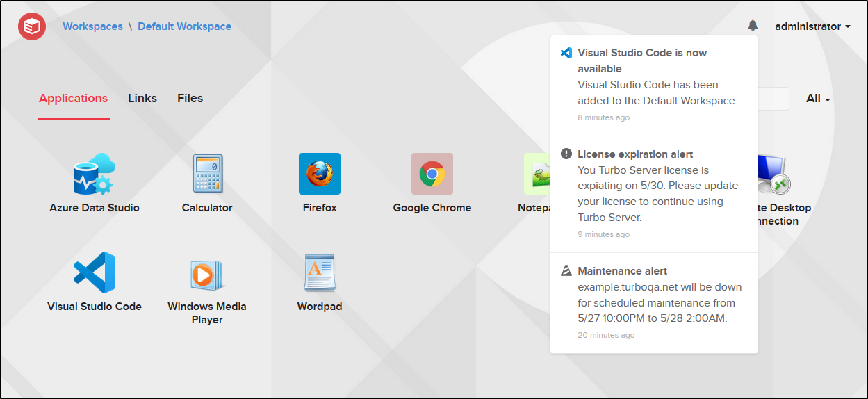Launch the Google Chrome icon
This screenshot has height=399, width=868.
[432, 174]
